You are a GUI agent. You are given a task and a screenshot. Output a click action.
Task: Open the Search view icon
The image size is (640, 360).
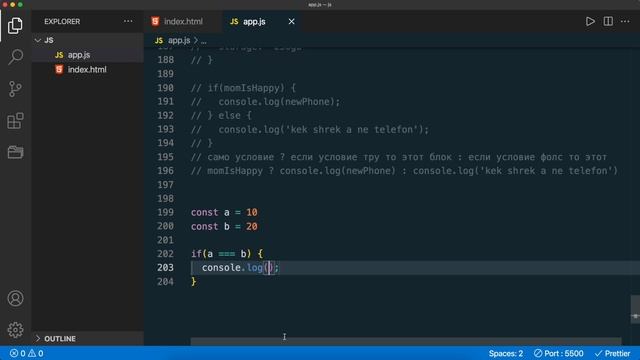15,57
